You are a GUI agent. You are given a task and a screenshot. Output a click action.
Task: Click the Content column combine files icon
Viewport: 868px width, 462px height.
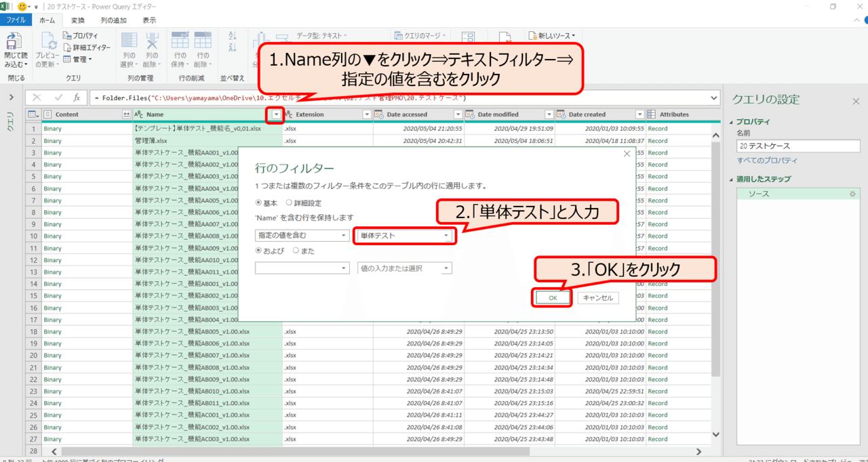(x=126, y=114)
